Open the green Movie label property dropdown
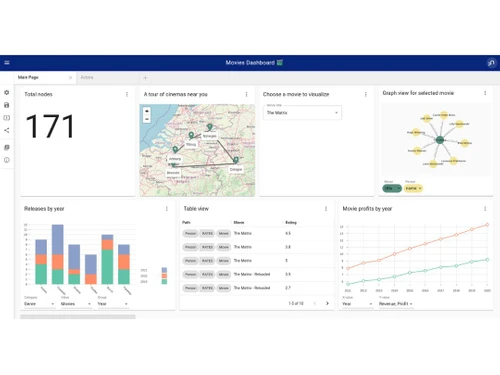This screenshot has width=500, height=375. [392, 188]
